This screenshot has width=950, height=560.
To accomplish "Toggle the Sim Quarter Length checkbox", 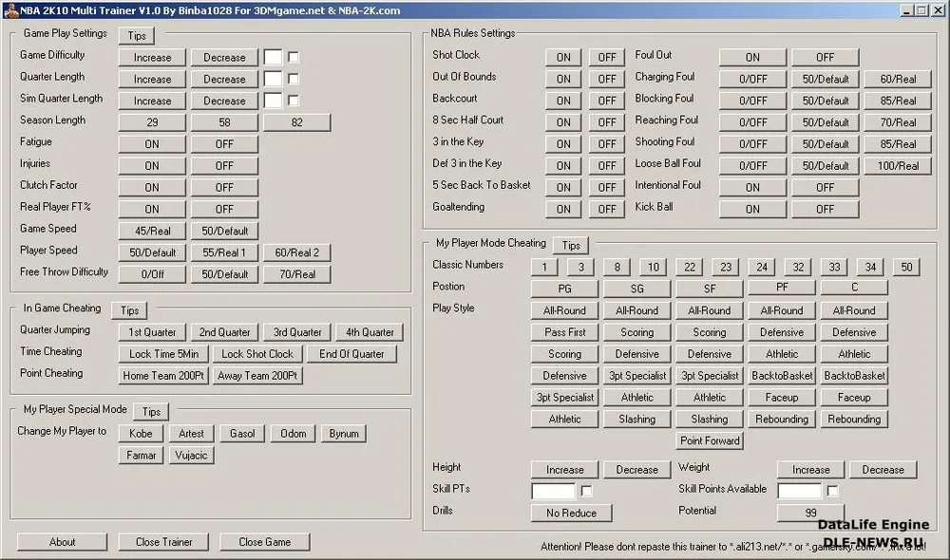I will 294,101.
